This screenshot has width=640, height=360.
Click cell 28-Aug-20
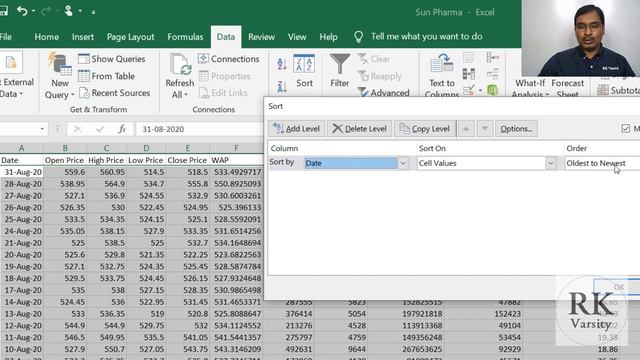point(22,184)
